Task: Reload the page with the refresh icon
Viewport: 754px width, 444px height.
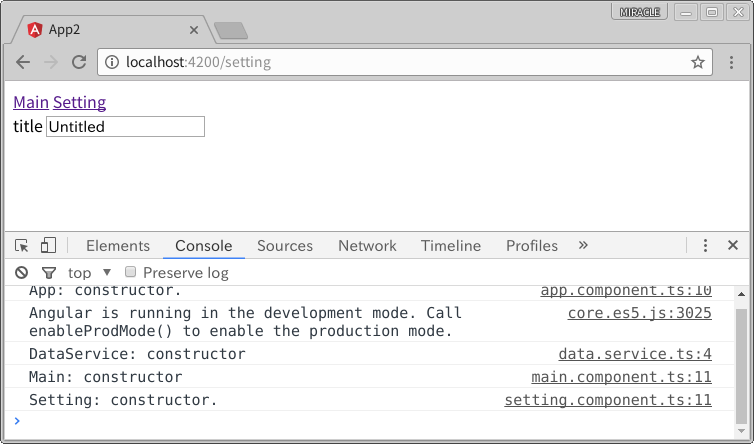Action: click(x=79, y=62)
